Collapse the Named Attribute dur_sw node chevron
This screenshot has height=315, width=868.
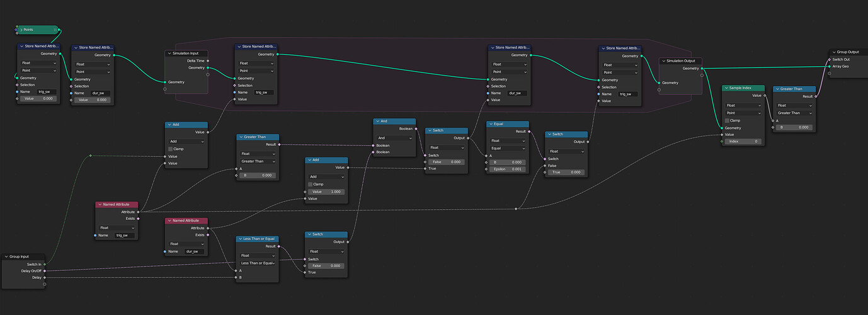point(169,220)
